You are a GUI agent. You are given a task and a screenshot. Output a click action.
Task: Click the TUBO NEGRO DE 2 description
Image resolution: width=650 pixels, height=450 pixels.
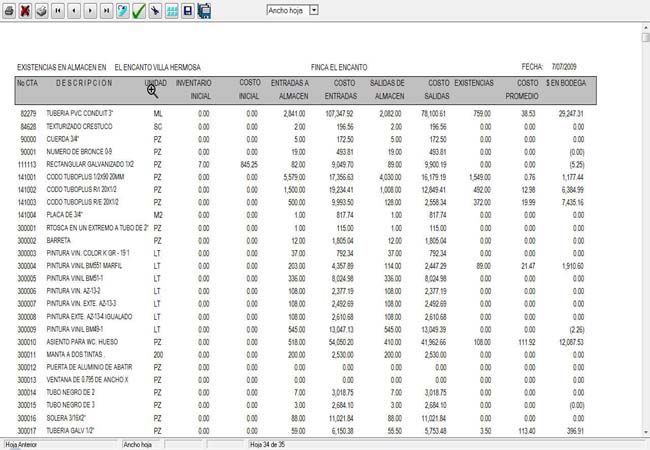[70, 392]
